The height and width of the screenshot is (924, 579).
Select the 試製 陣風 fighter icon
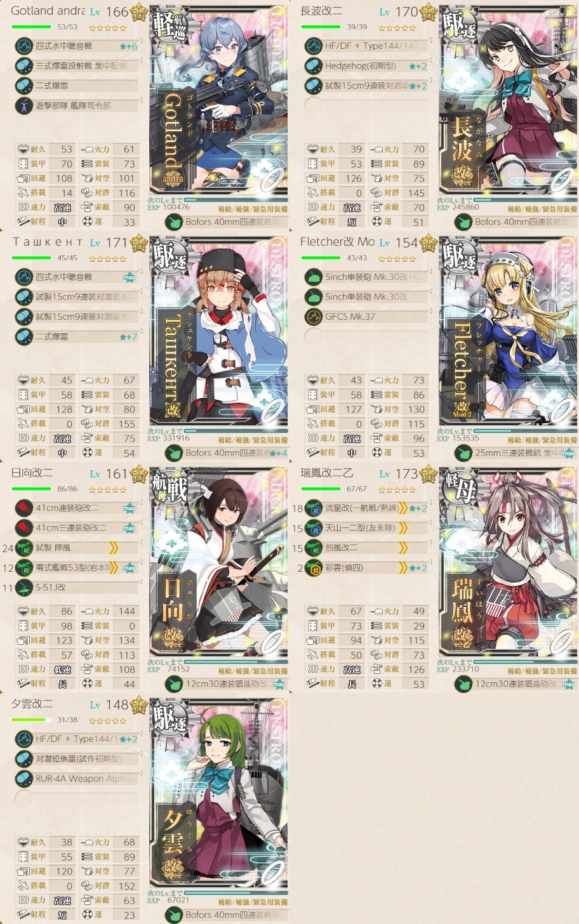pyautogui.click(x=23, y=548)
